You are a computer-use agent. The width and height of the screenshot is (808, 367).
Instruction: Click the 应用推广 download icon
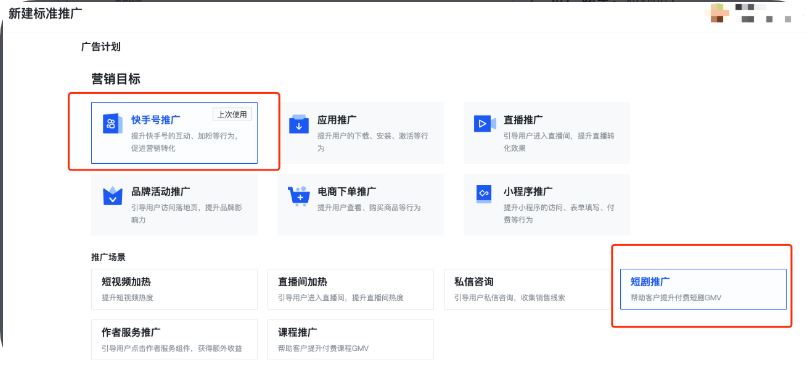[298, 124]
